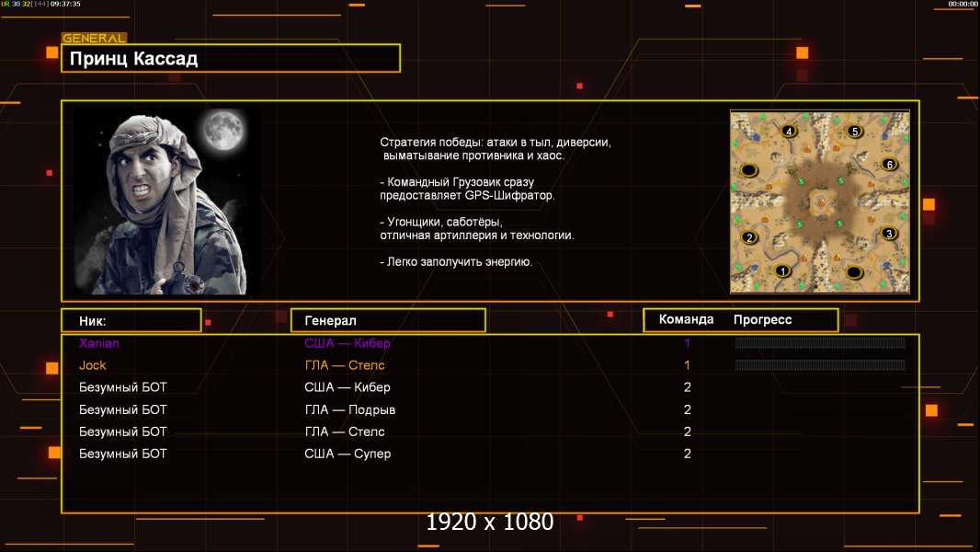Click Jock's orange "ГЛА — Стелс" general

point(345,365)
